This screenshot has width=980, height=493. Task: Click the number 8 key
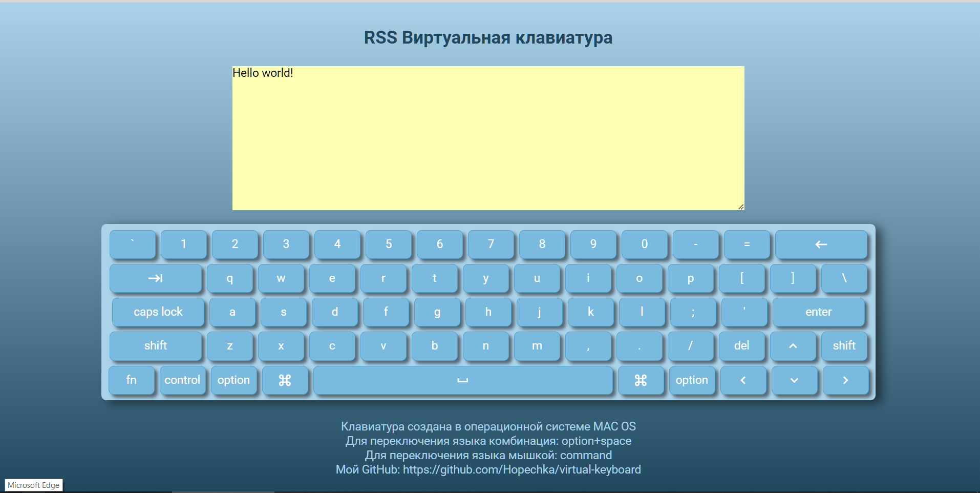coord(542,244)
